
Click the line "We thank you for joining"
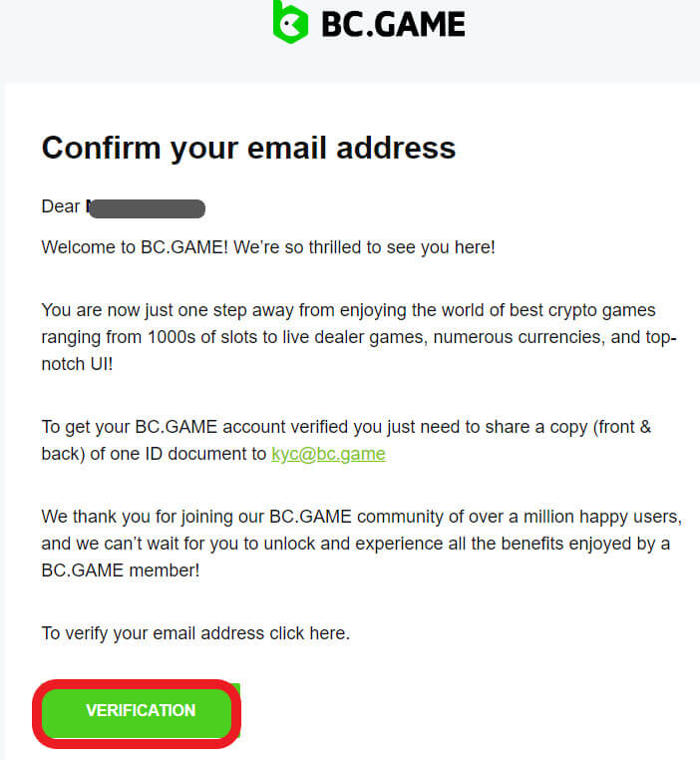(x=361, y=518)
